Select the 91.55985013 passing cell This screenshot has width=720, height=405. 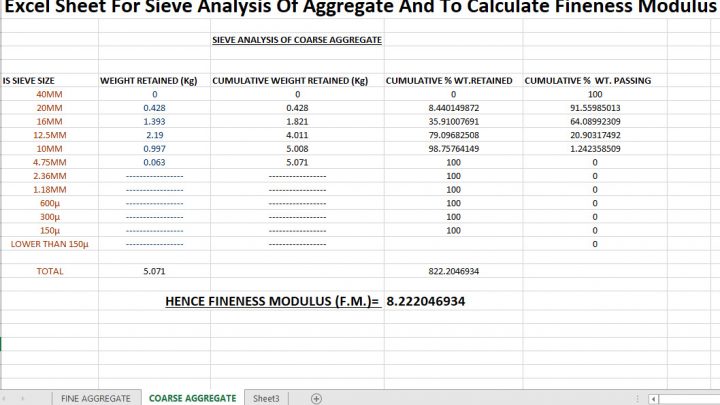coord(595,108)
